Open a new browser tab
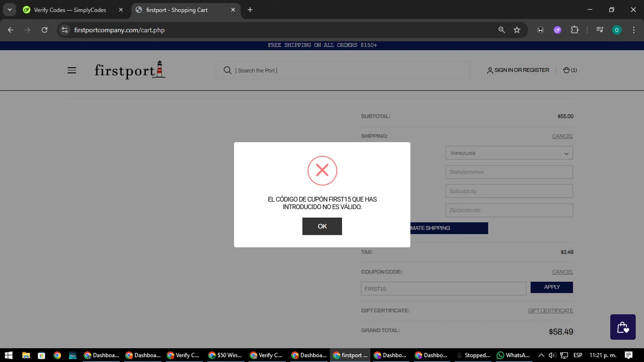Image resolution: width=644 pixels, height=362 pixels. click(250, 10)
